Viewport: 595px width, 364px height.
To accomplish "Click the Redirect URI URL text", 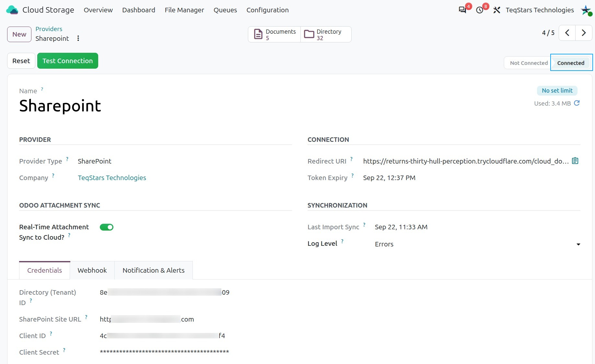I will [x=466, y=161].
